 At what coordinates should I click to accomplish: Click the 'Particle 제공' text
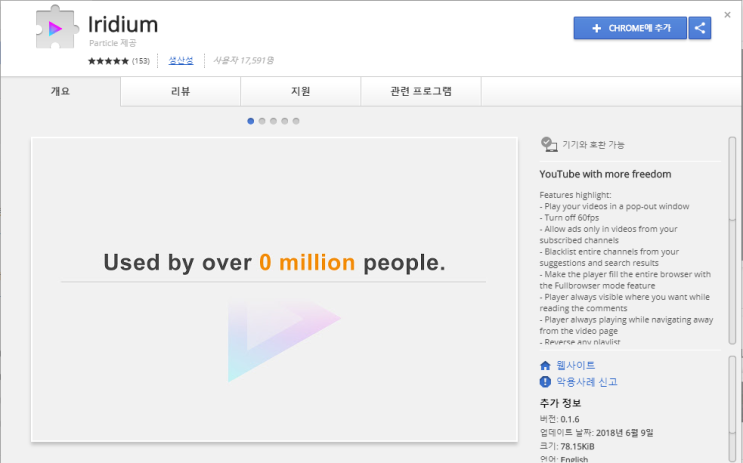pos(113,43)
